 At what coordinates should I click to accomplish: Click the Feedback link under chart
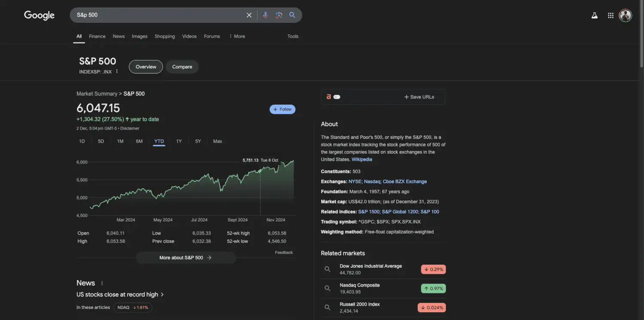pos(284,253)
